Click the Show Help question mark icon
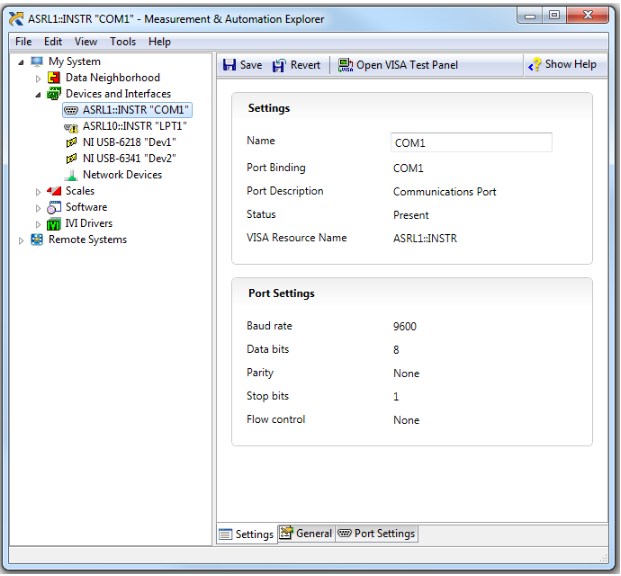The width and height of the screenshot is (621, 576). point(535,65)
